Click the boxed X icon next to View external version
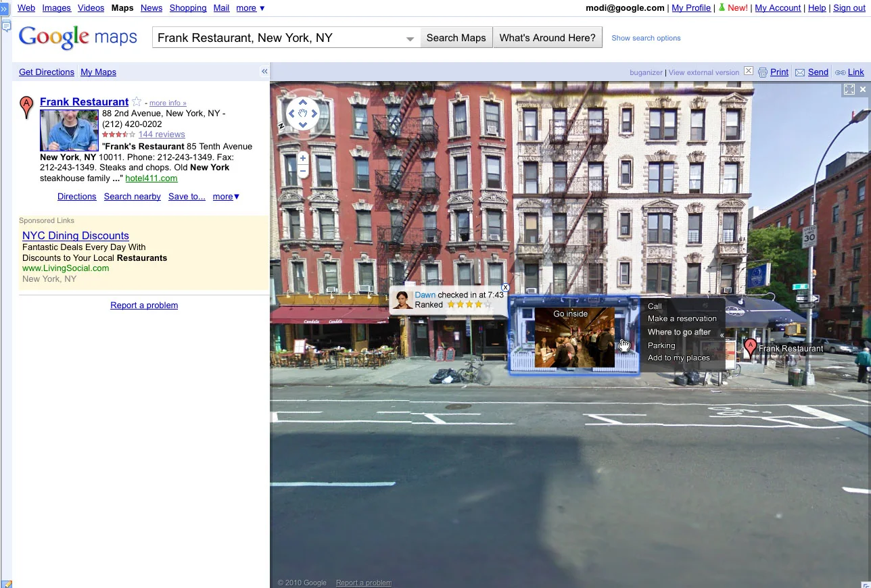Image resolution: width=871 pixels, height=588 pixels. click(748, 72)
